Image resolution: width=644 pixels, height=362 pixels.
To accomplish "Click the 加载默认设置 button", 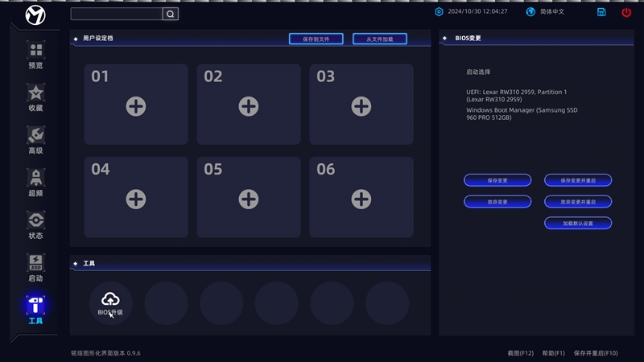I will 577,223.
